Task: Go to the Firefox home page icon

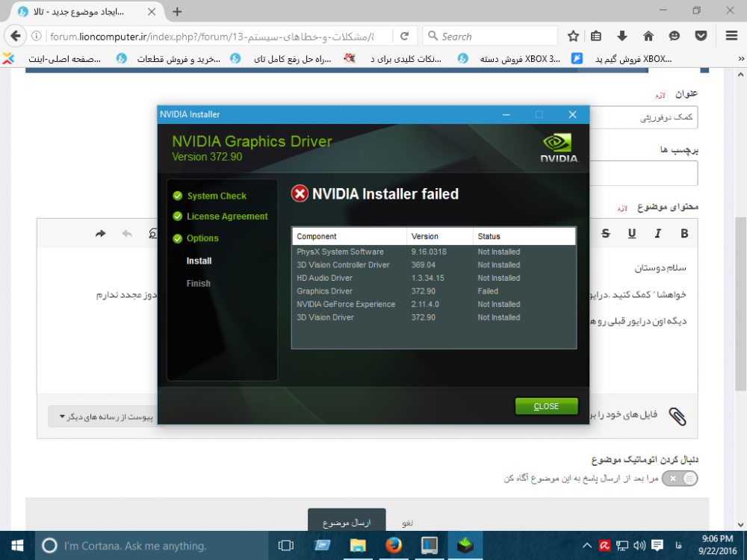Action: pyautogui.click(x=648, y=36)
